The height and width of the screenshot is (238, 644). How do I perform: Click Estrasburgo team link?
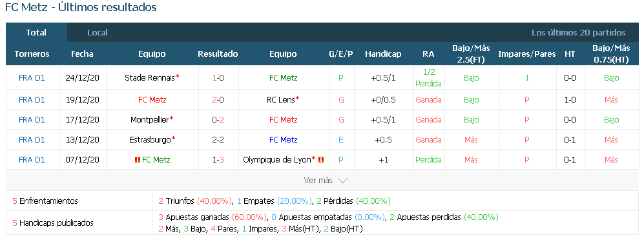(x=150, y=139)
